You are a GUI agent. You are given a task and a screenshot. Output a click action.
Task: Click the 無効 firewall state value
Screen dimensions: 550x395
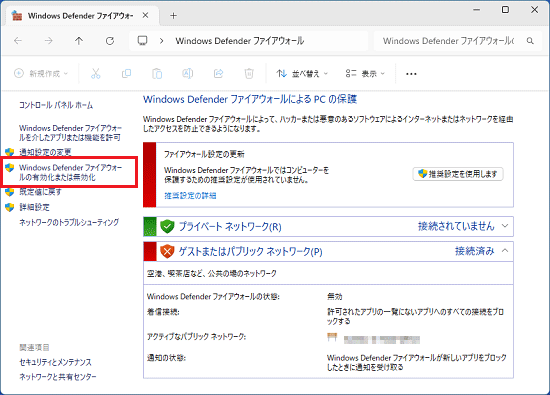click(335, 296)
